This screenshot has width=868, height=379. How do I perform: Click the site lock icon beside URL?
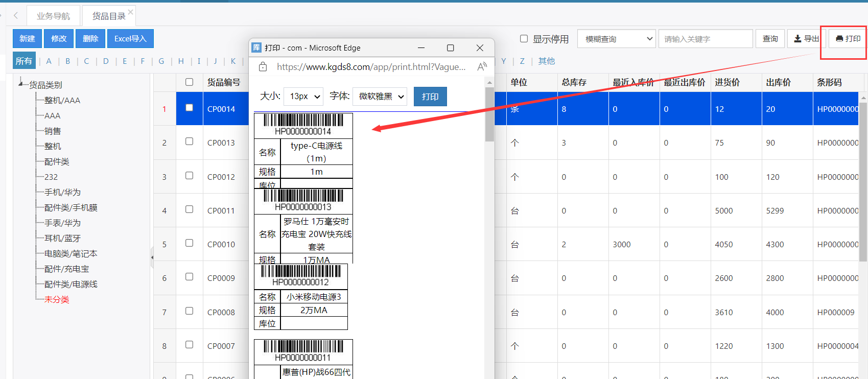(263, 67)
